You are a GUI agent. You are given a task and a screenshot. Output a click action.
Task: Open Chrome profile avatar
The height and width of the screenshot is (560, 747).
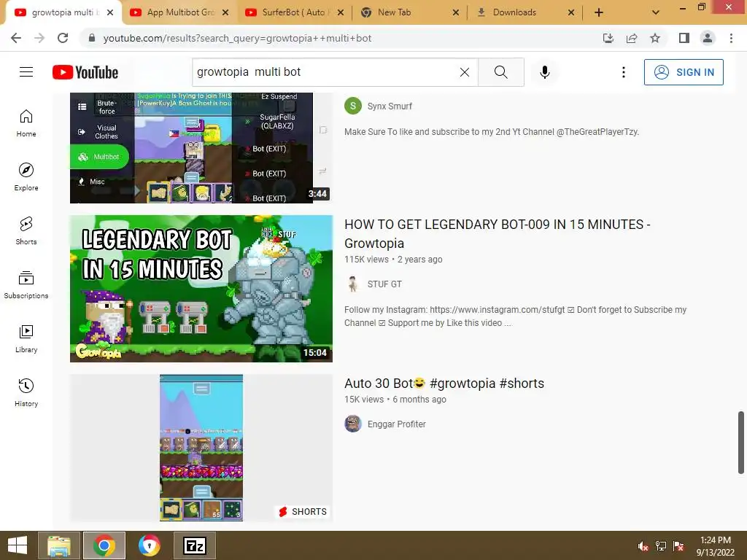pos(708,38)
